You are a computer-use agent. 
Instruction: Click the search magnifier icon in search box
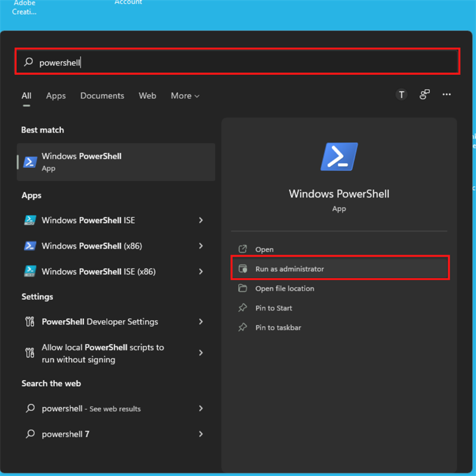coord(29,62)
